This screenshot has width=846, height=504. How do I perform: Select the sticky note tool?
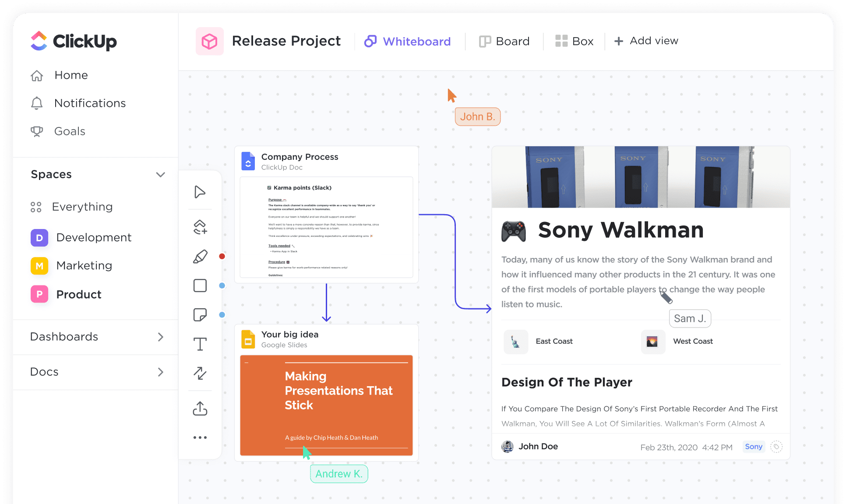200,315
